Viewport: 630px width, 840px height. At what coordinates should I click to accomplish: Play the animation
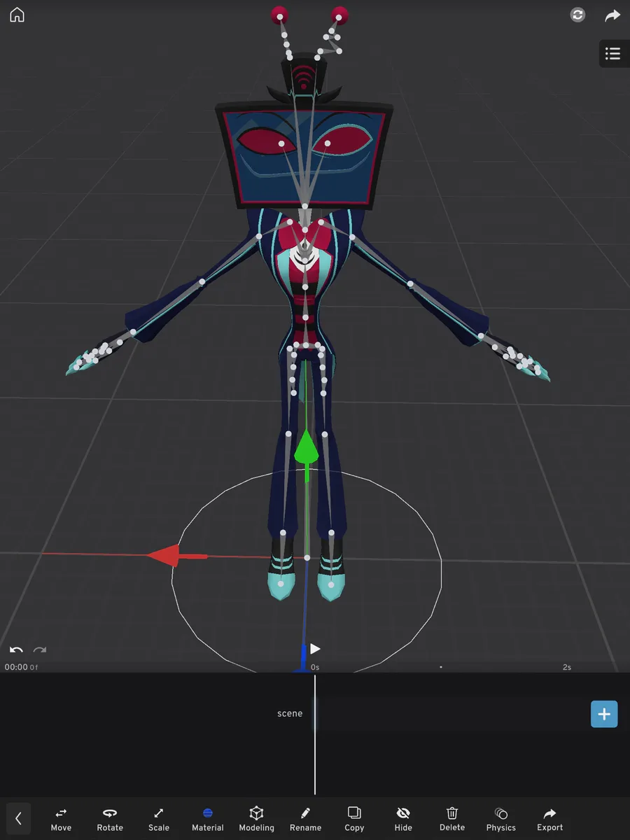point(315,649)
